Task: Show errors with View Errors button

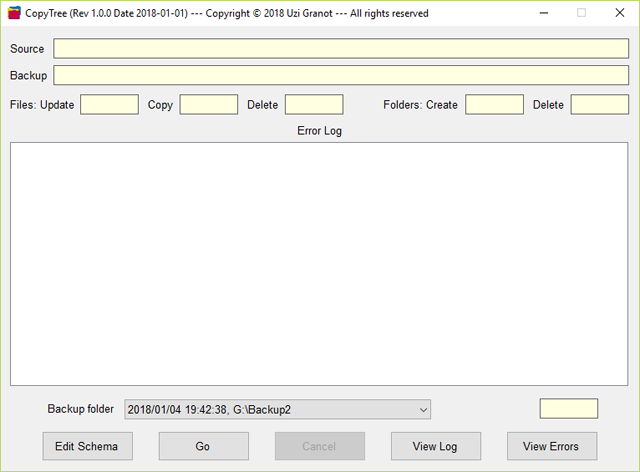Action: tap(552, 446)
